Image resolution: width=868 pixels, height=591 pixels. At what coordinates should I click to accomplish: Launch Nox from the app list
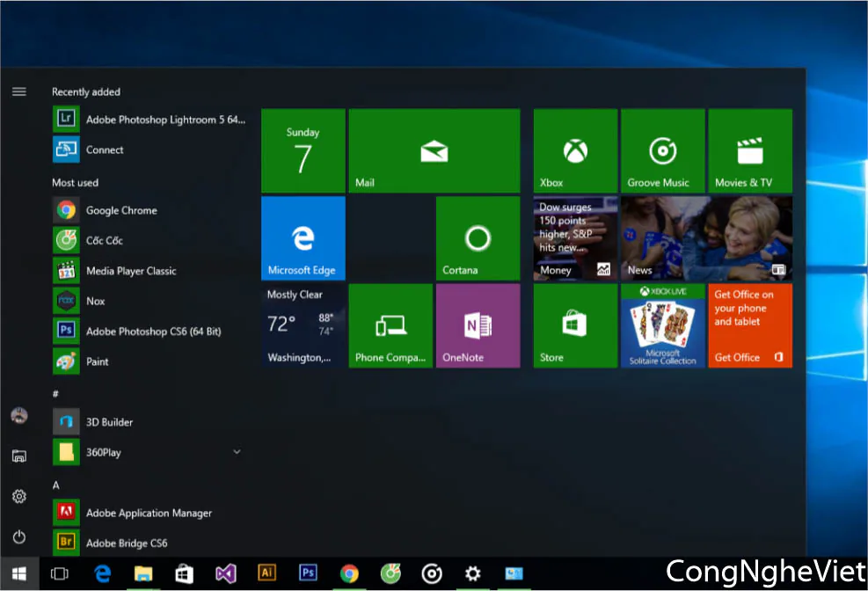[150, 301]
